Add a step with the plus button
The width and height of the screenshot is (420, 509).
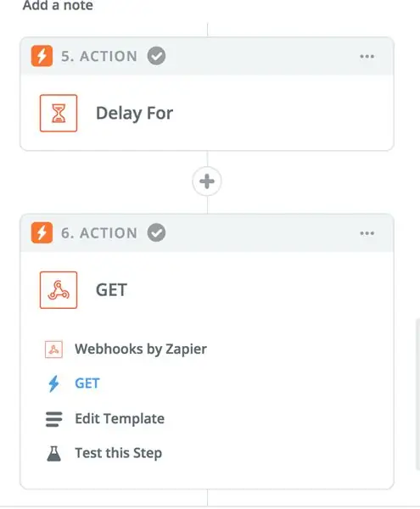[207, 182]
